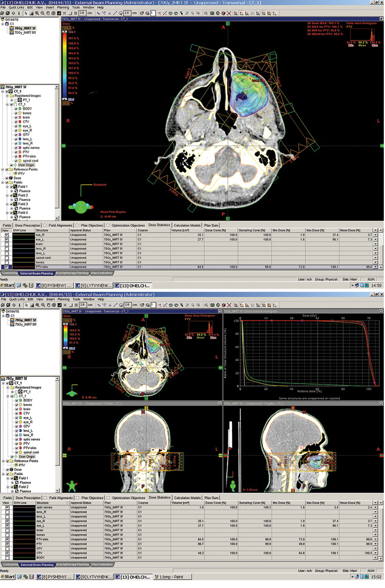Switch to Plan Sum tab in lower window
Image resolution: width=385 pixels, height=588 pixels.
coord(212,498)
